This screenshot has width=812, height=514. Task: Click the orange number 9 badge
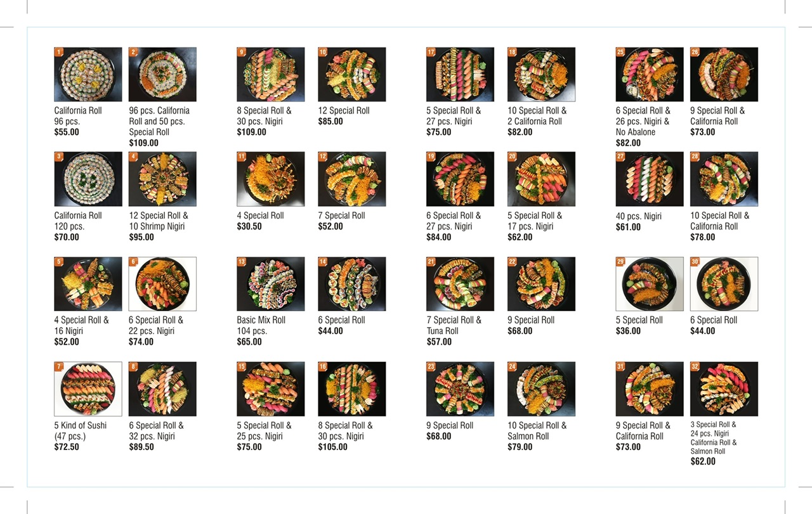(241, 52)
